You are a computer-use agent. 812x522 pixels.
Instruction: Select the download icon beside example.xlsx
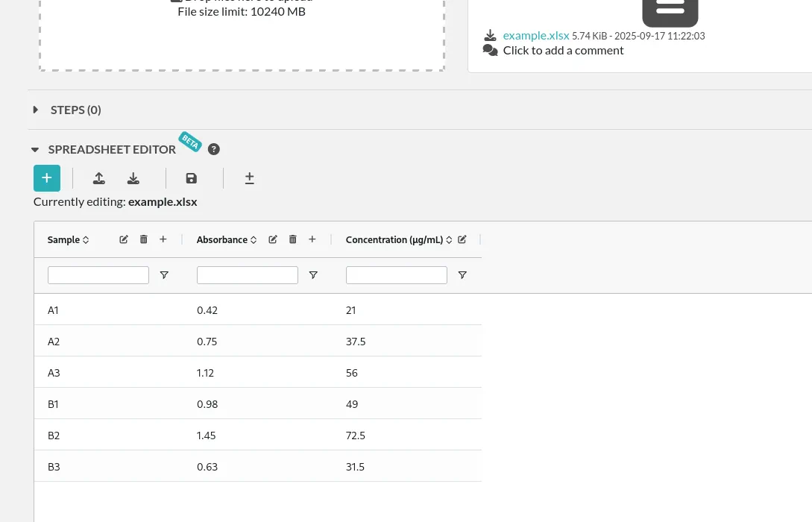490,34
